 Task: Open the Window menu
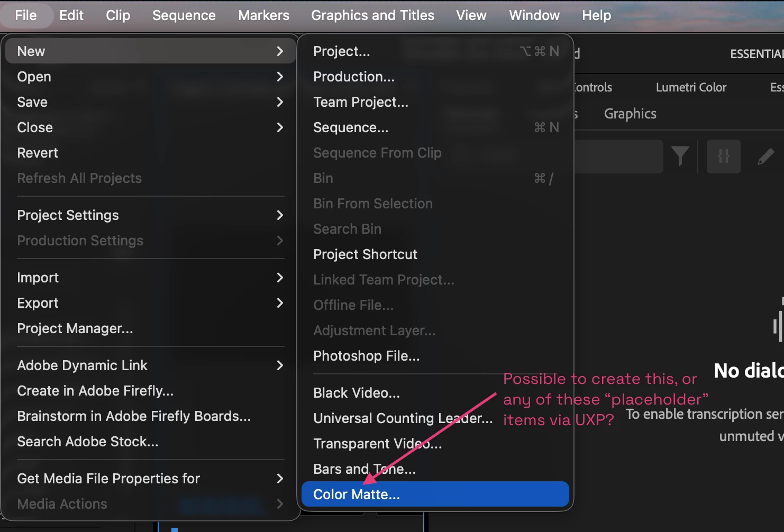534,15
